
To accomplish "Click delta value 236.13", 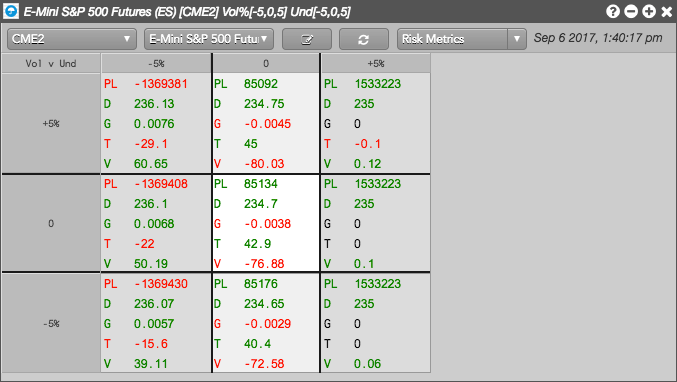I will pos(154,104).
